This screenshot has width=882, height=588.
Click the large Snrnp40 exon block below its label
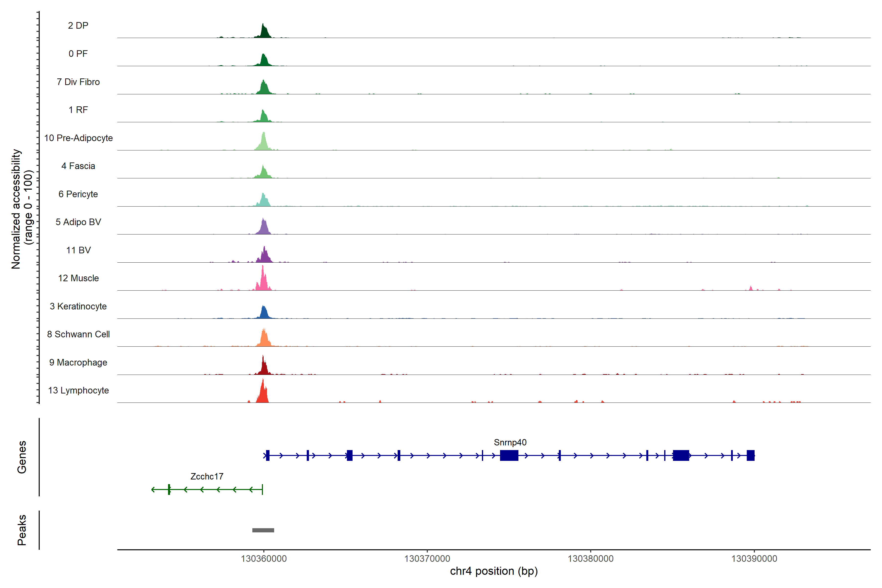click(509, 455)
